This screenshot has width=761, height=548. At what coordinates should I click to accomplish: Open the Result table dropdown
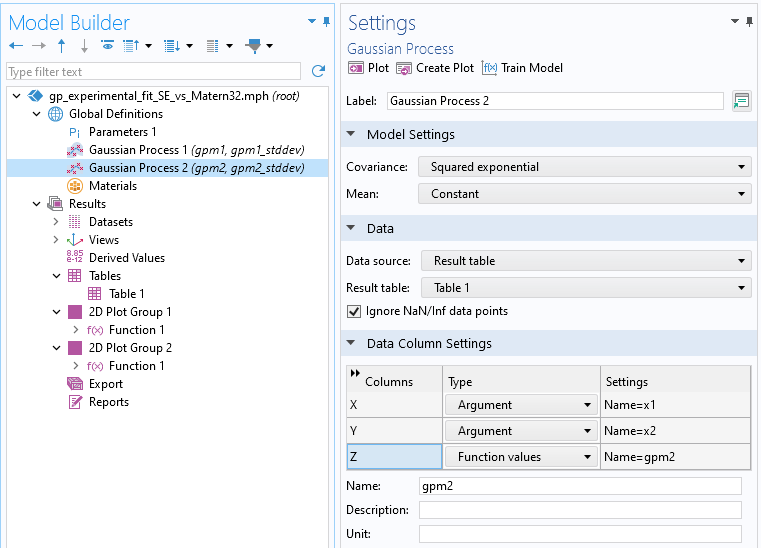point(586,288)
